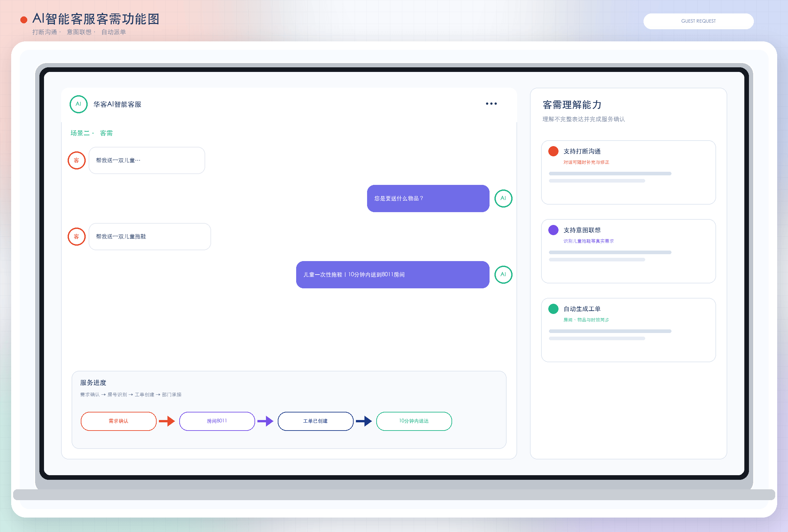The height and width of the screenshot is (532, 788).
Task: Click the red dot on 支持打断沟通 card
Action: coord(553,151)
